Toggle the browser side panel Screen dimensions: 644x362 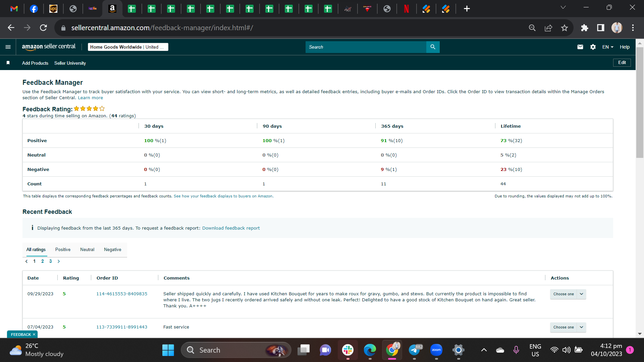601,28
